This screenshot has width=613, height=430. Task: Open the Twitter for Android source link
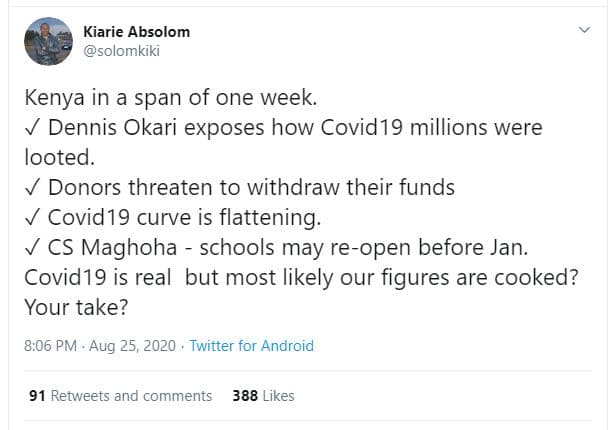pos(251,346)
